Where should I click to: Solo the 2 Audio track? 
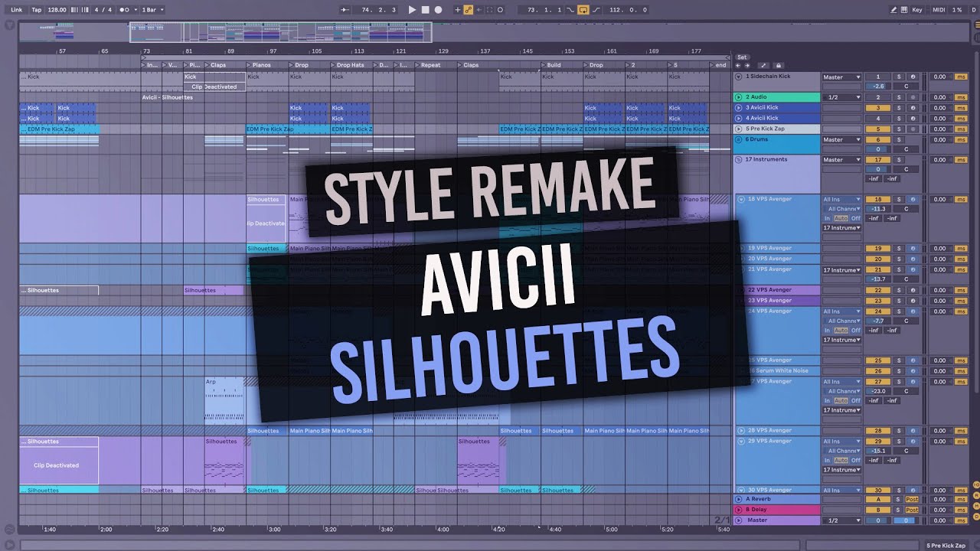(899, 97)
